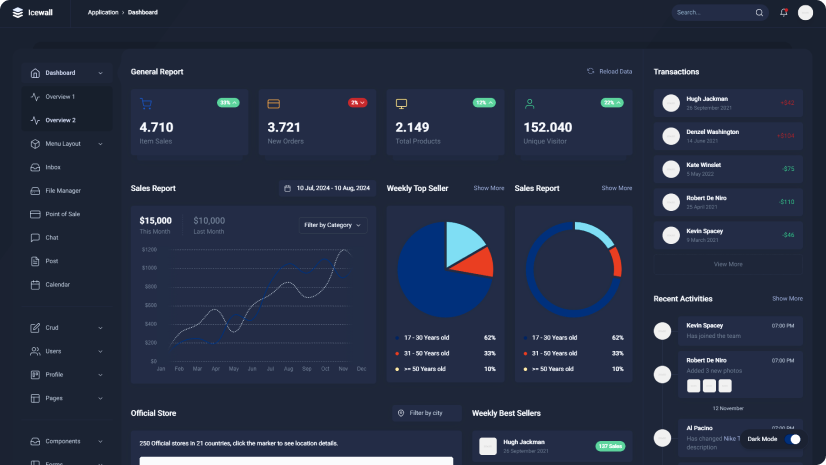Screen dimensions: 826x465
Task: Select Overview 2 in sidebar
Action: tap(60, 120)
